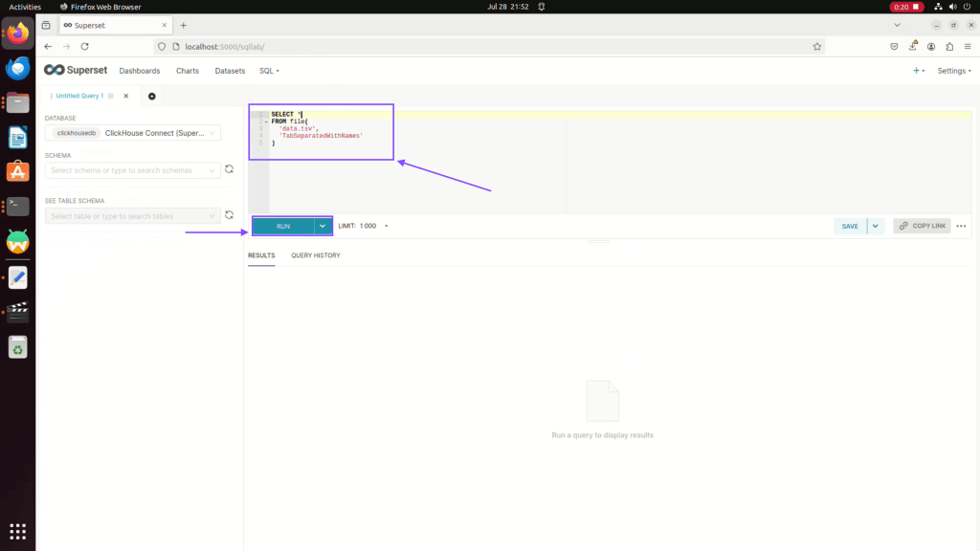Open the global plus create menu
This screenshot has height=551, width=980.
click(918, 71)
